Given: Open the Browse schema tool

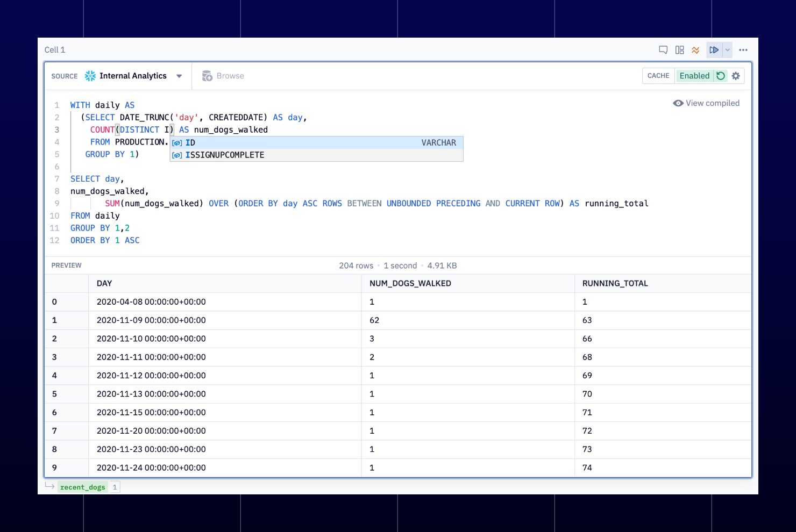Looking at the screenshot, I should pos(223,75).
